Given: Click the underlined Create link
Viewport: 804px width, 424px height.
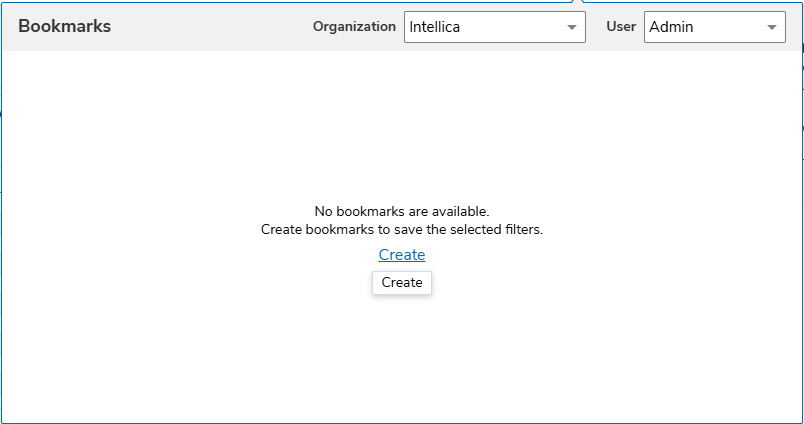Looking at the screenshot, I should (401, 255).
